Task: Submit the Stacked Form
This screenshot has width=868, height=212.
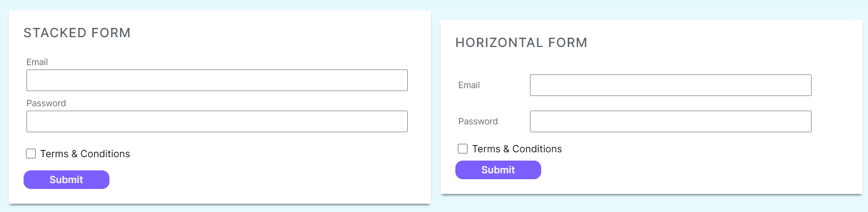Action: tap(66, 180)
